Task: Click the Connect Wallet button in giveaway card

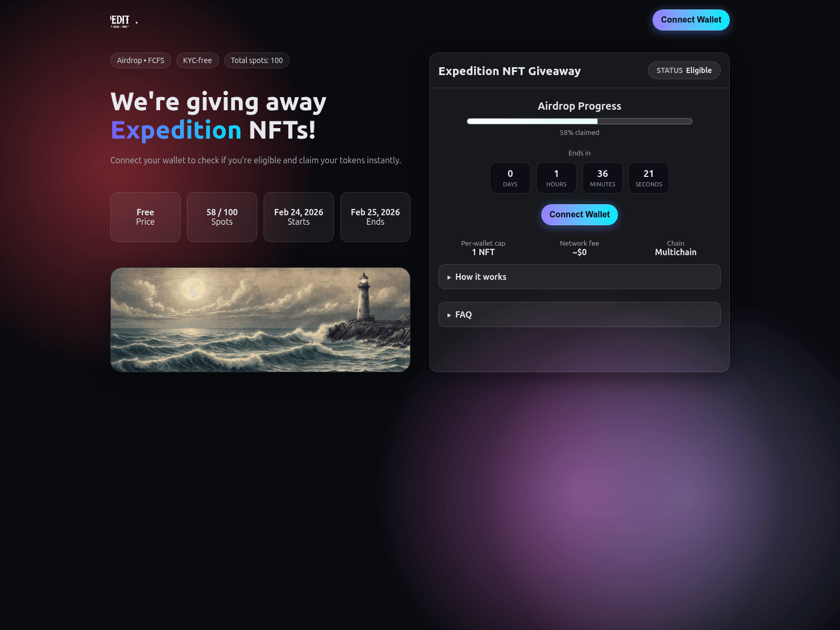Action: click(580, 215)
